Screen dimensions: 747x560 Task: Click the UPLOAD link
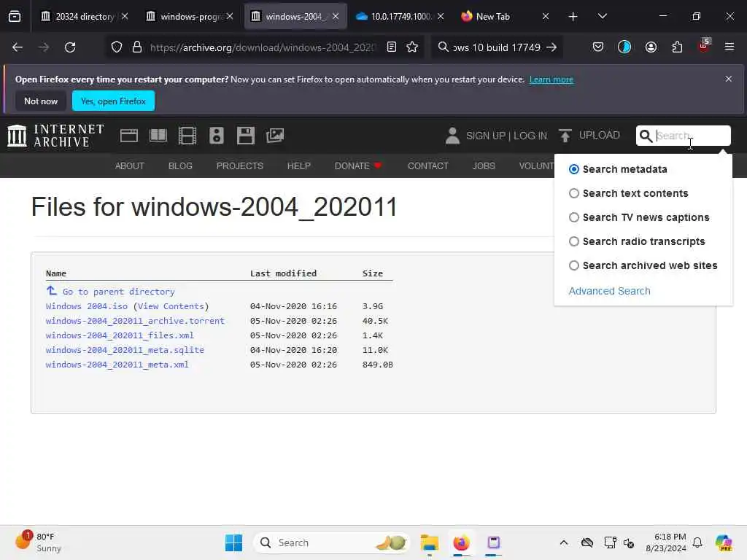coord(600,135)
